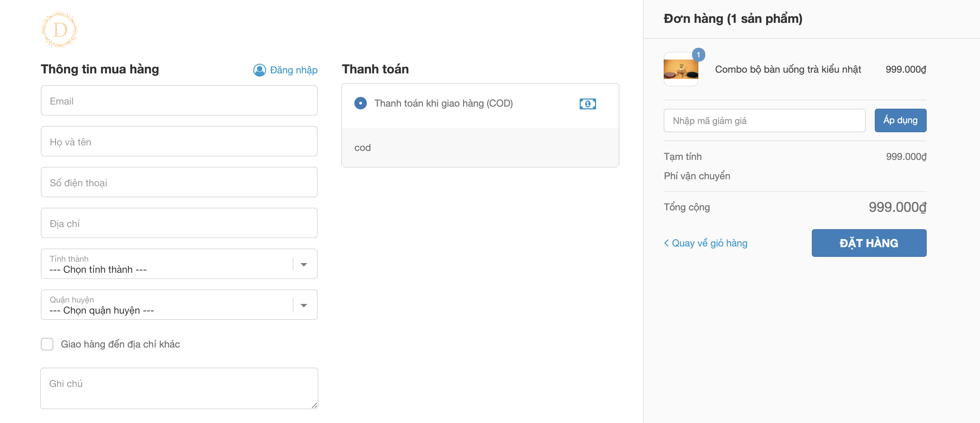Click the resize handle of Ghi chú textarea
Image resolution: width=980 pixels, height=423 pixels.
click(x=314, y=405)
